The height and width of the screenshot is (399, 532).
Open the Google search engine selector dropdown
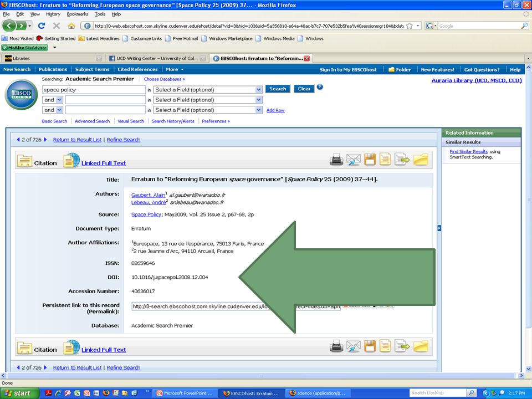(x=431, y=26)
